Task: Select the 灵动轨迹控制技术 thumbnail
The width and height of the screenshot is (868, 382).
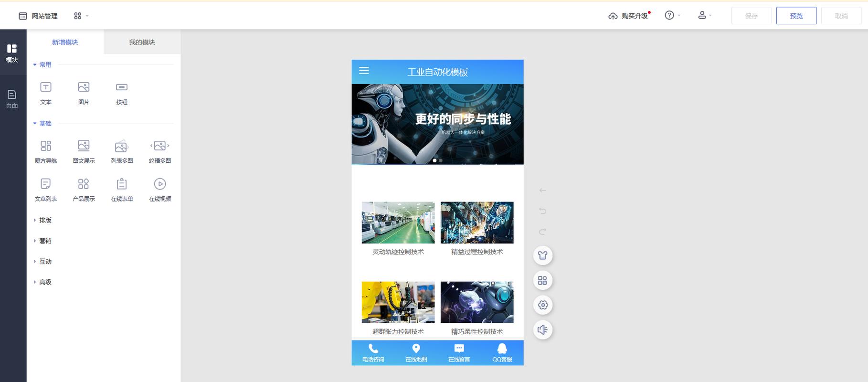Action: point(398,223)
